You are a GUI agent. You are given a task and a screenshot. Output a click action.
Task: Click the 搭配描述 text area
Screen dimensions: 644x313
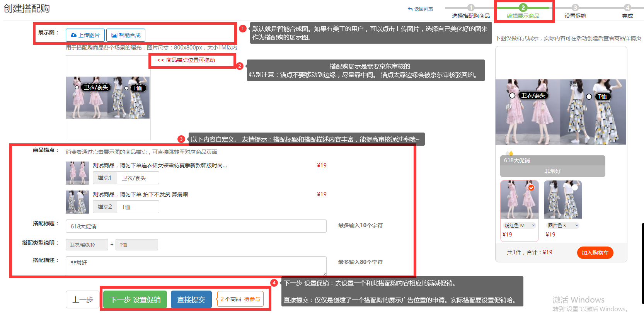pyautogui.click(x=196, y=265)
